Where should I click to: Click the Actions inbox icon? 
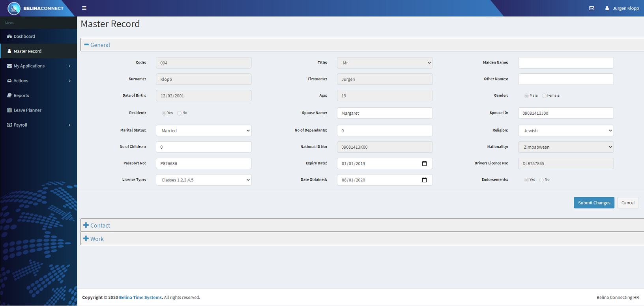coord(9,80)
